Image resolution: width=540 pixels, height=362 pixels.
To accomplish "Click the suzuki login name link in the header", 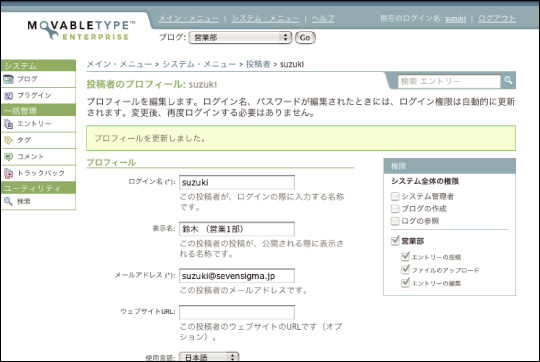I will click(x=456, y=19).
